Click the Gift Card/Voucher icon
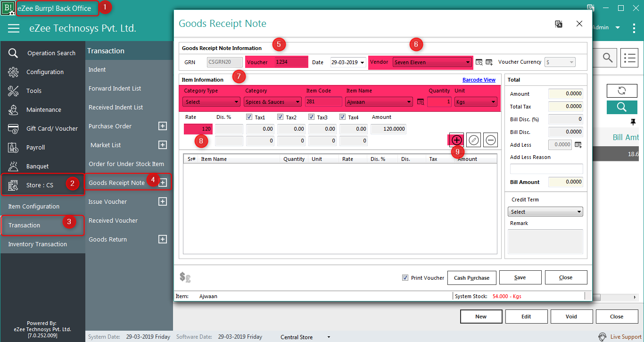 click(13, 128)
